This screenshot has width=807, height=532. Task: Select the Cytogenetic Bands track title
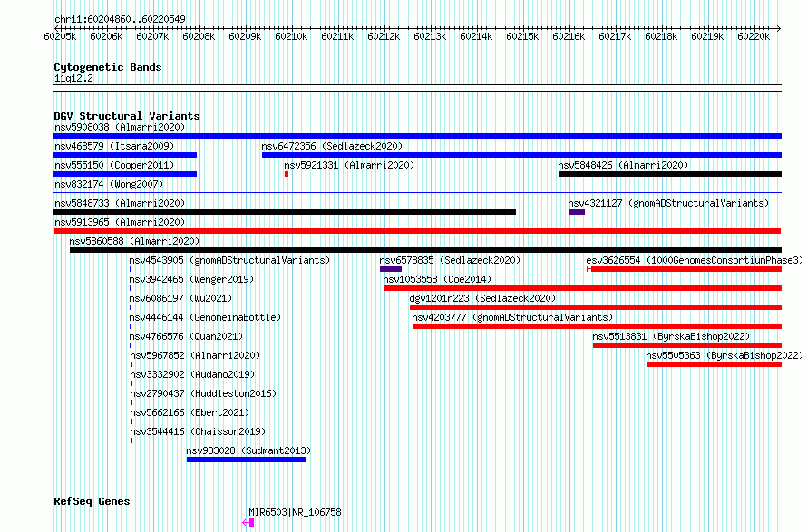pyautogui.click(x=108, y=67)
